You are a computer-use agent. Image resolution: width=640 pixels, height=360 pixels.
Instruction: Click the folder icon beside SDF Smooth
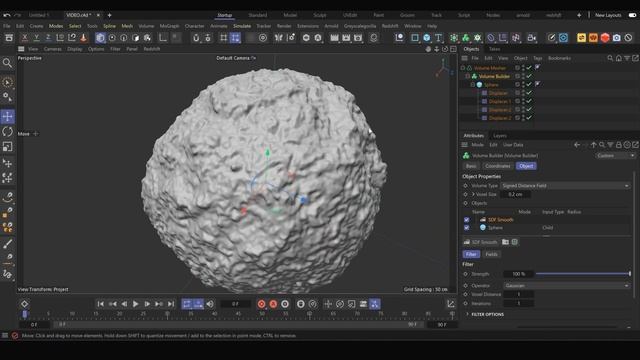tap(505, 242)
